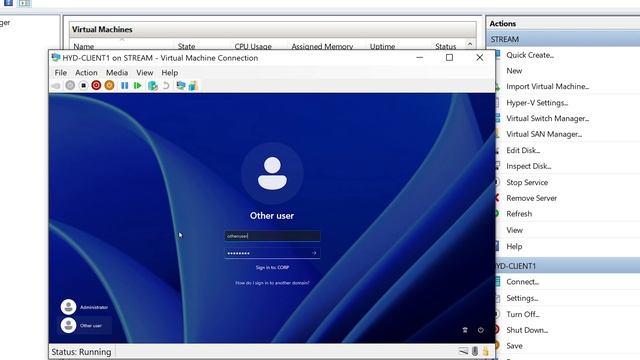The width and height of the screenshot is (640, 360).
Task: Select the Administrator account avatar
Action: 69,307
